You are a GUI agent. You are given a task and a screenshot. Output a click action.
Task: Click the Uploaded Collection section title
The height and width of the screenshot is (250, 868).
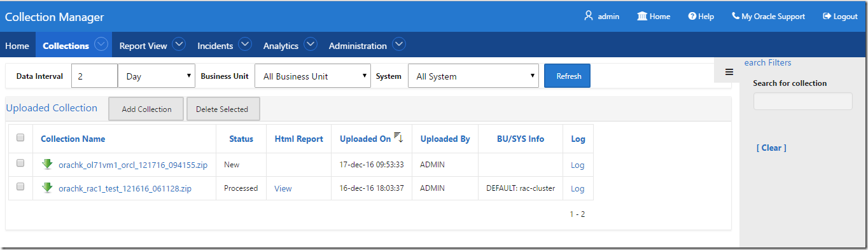[x=52, y=108]
